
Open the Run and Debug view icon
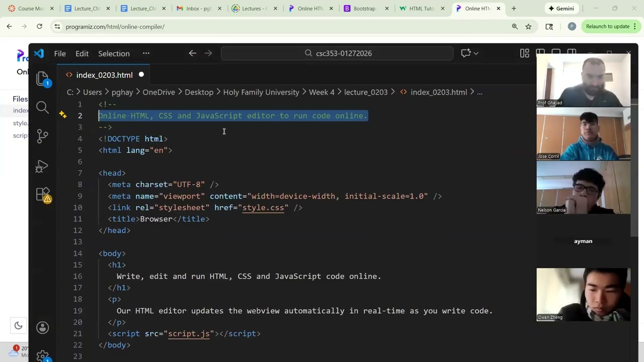(x=43, y=166)
